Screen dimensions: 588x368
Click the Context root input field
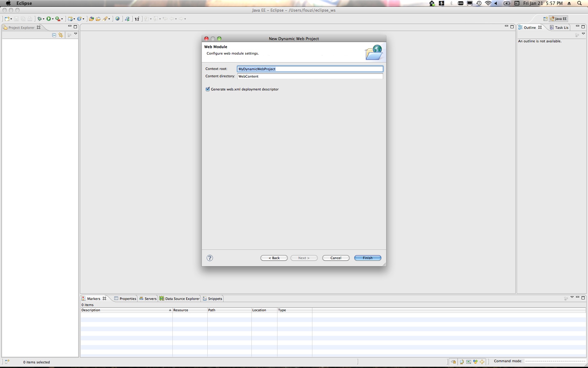tap(310, 69)
